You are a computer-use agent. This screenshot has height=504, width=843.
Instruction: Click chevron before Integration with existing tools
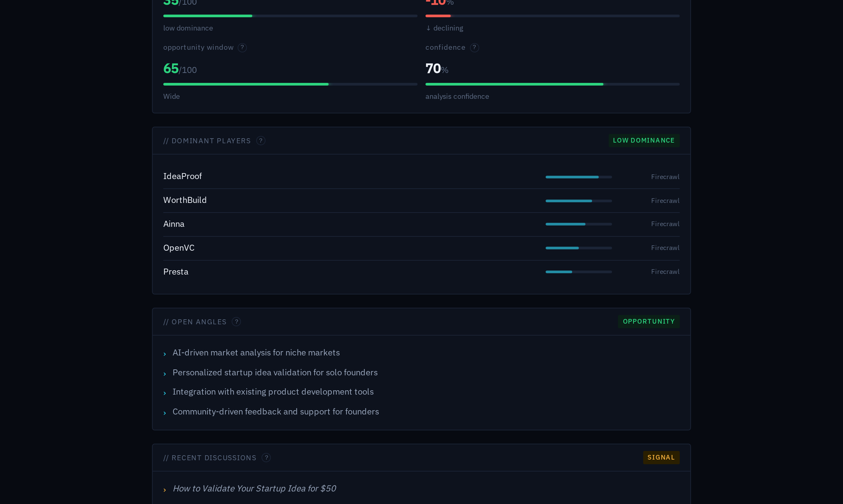165,393
